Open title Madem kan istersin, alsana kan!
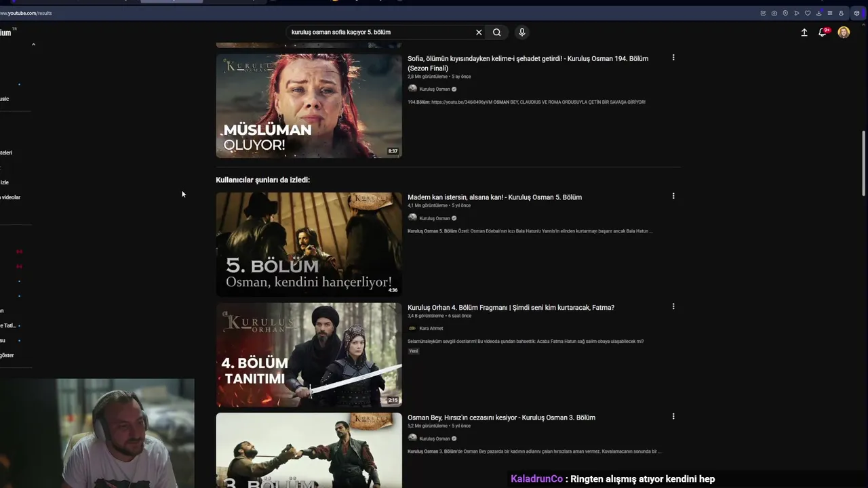The width and height of the screenshot is (868, 488). 494,197
